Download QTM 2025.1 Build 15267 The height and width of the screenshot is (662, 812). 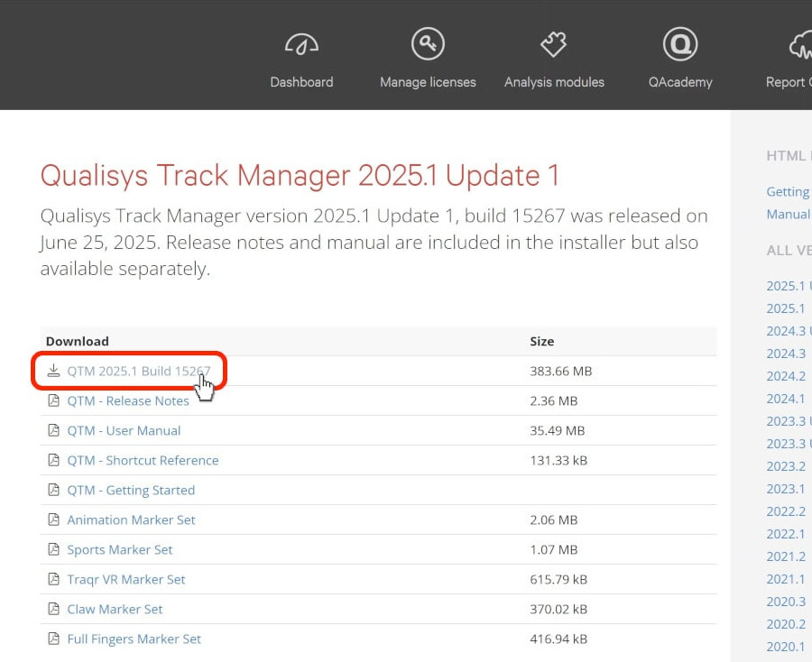[x=138, y=371]
